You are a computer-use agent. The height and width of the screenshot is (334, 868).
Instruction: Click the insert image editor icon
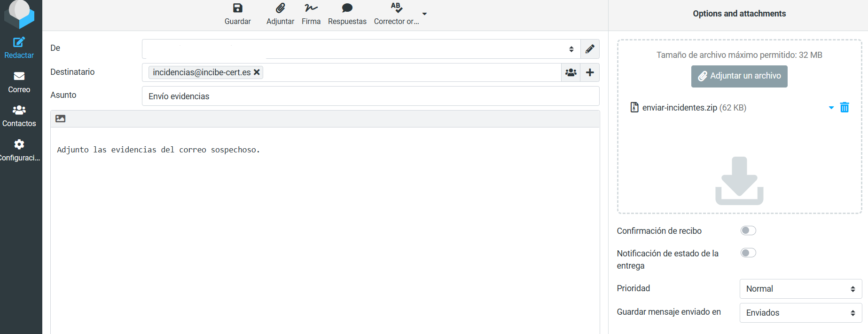click(61, 119)
